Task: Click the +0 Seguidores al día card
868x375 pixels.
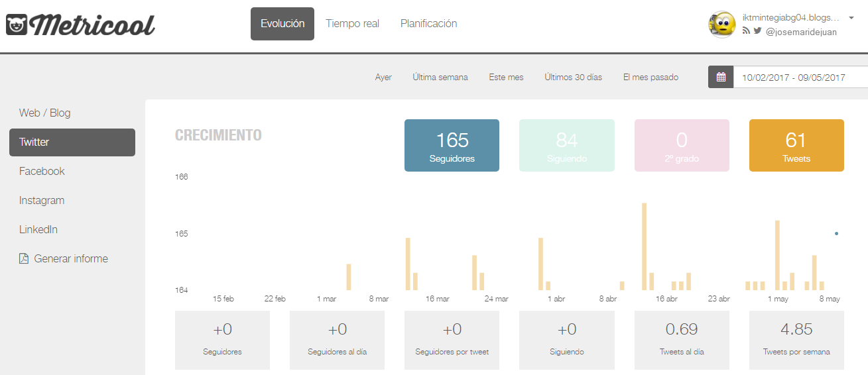Action: (x=338, y=340)
